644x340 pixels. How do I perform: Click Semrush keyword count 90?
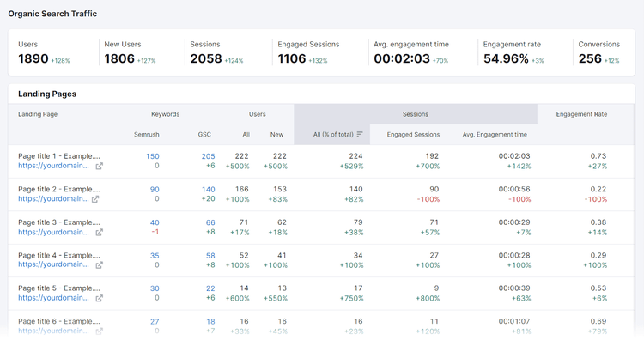[155, 189]
